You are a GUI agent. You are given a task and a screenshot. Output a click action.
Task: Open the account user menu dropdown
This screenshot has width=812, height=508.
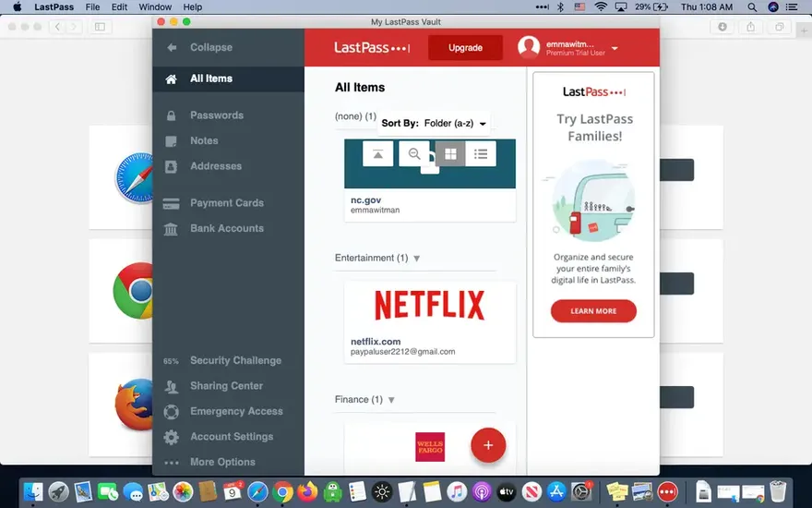tap(615, 48)
